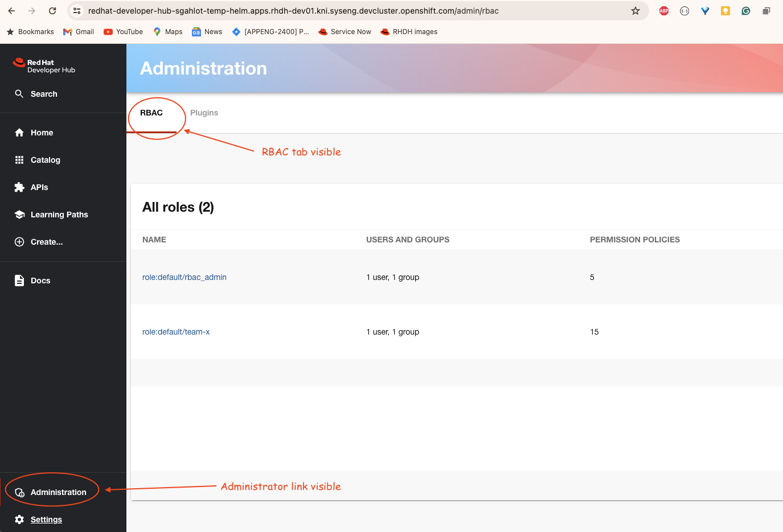Open the Gmail bookmark
This screenshot has height=532, width=783.
pos(79,32)
